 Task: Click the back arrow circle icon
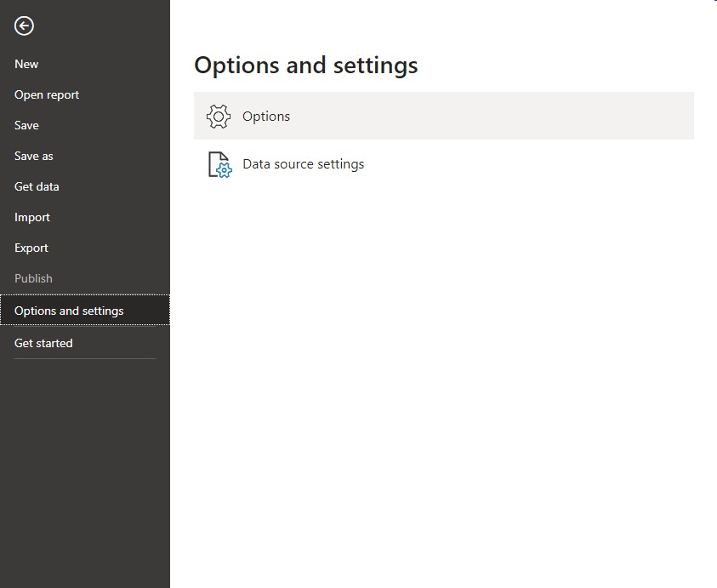(x=24, y=26)
